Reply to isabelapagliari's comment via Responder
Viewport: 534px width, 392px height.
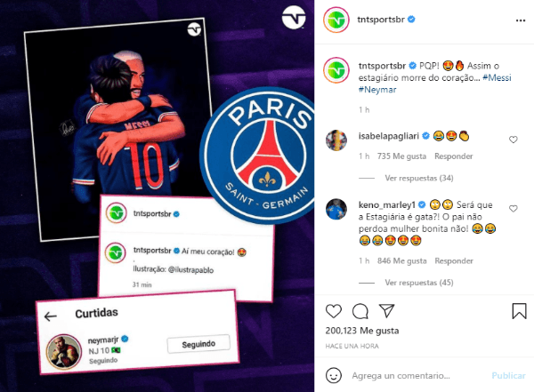click(x=454, y=156)
